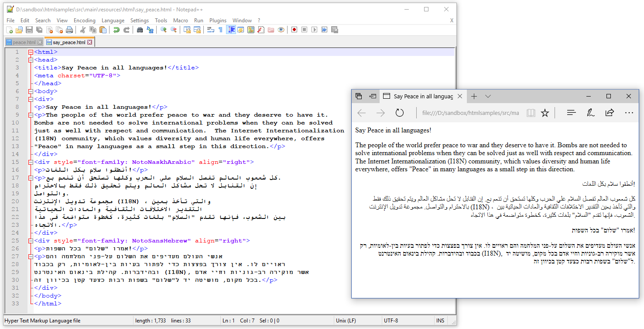The image size is (644, 329).
Task: Open the Document Map toolbar icon
Action: tap(251, 30)
